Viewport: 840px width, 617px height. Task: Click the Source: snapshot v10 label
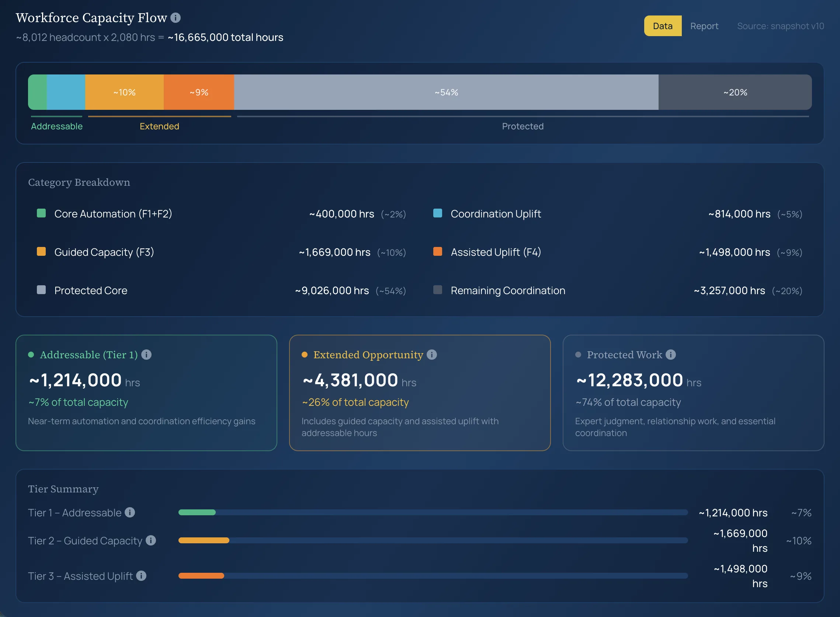click(x=780, y=26)
